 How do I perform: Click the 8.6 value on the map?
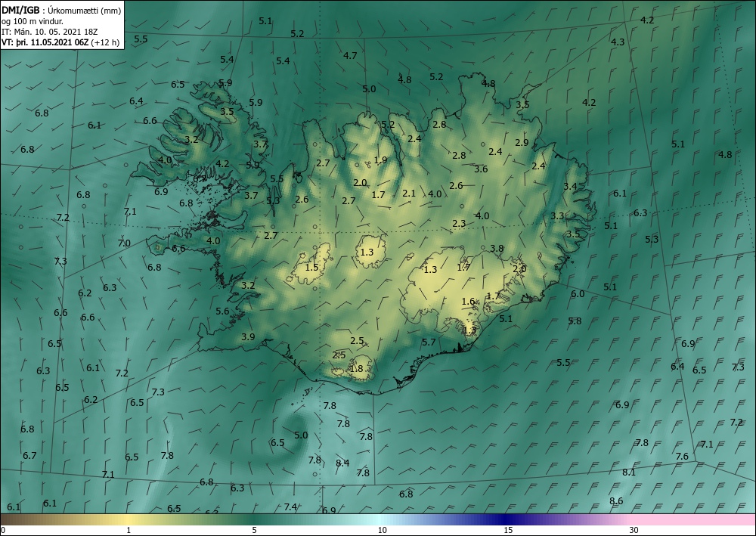[616, 501]
